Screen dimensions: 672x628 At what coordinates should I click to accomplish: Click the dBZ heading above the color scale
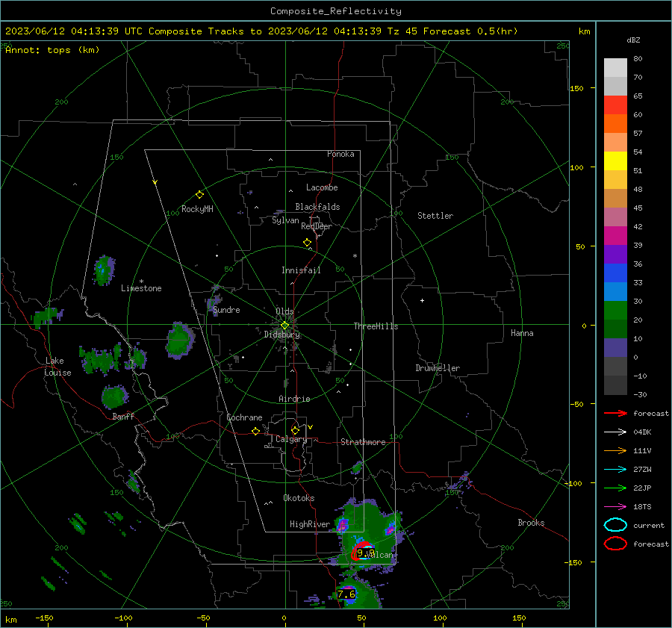(633, 40)
